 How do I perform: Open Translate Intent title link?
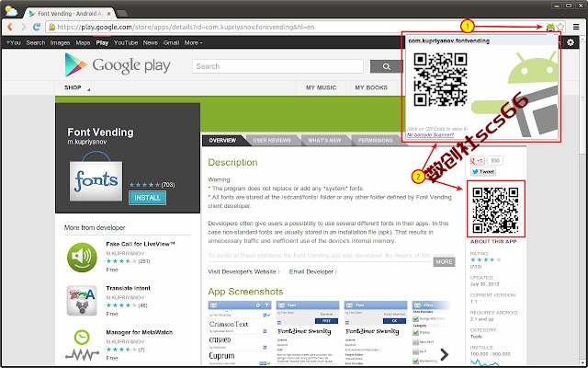129,288
